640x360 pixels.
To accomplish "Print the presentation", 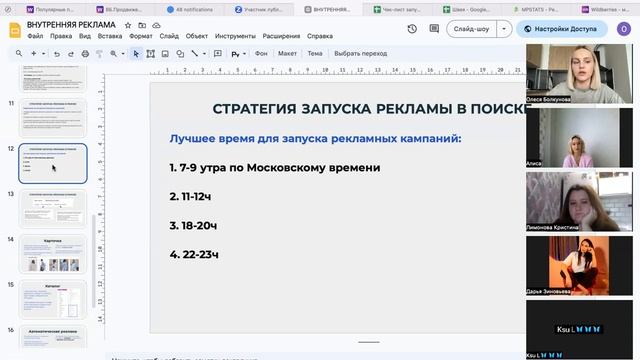I will coord(85,53).
